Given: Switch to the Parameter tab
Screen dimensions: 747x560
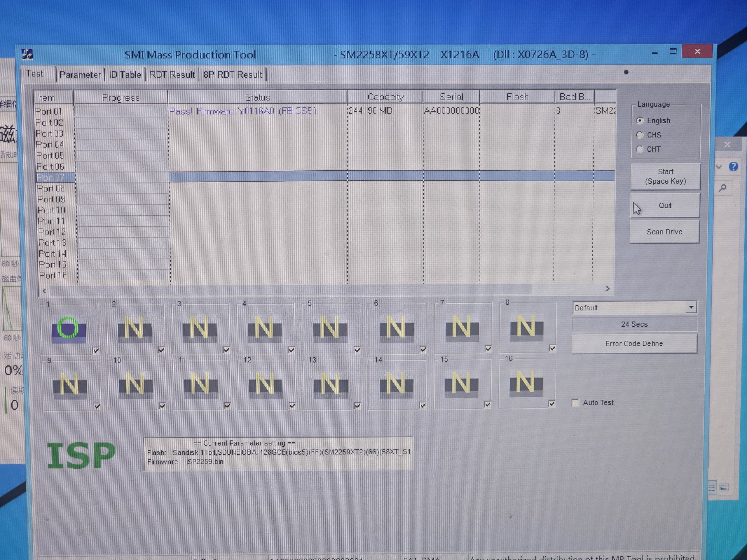Looking at the screenshot, I should point(80,75).
